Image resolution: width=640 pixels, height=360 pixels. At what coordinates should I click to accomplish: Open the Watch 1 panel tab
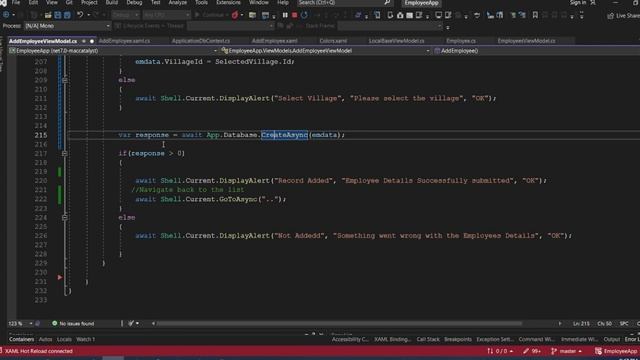85,339
